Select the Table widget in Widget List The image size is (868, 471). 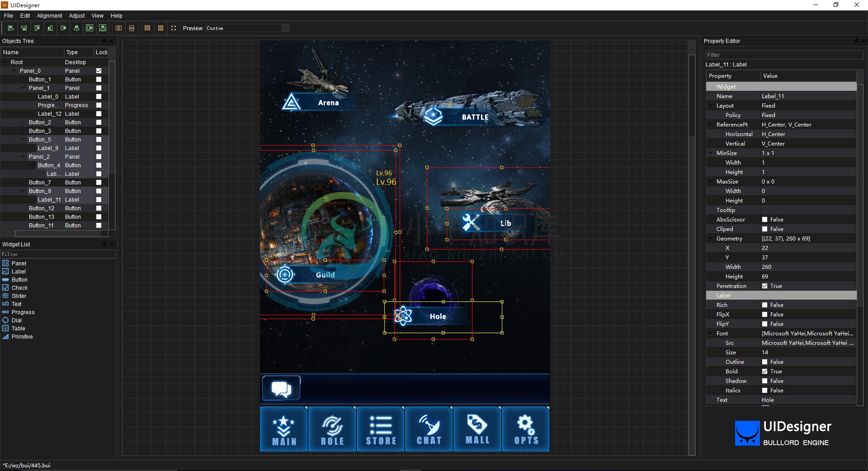coord(18,328)
